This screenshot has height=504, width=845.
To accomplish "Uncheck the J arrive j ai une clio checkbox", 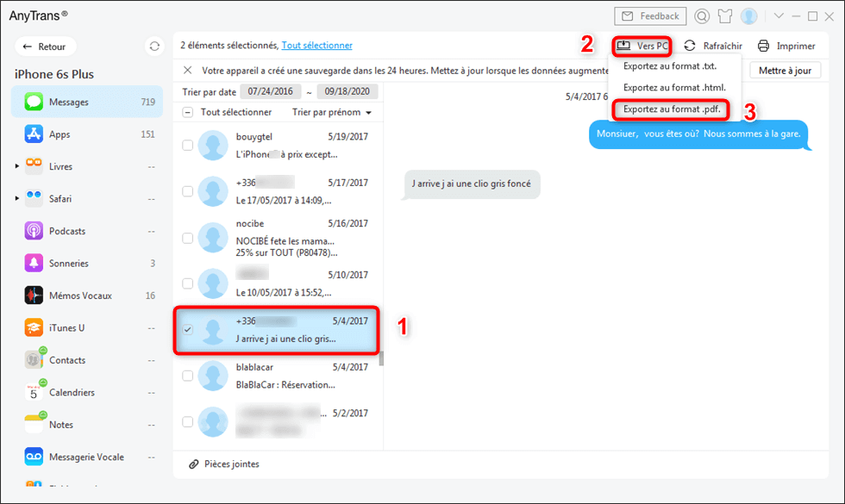I will coord(188,329).
